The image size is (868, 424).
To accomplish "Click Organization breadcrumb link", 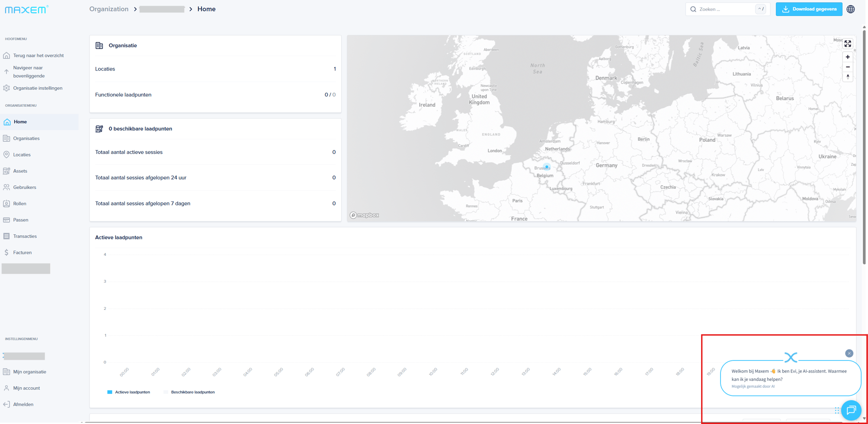I will tap(109, 9).
